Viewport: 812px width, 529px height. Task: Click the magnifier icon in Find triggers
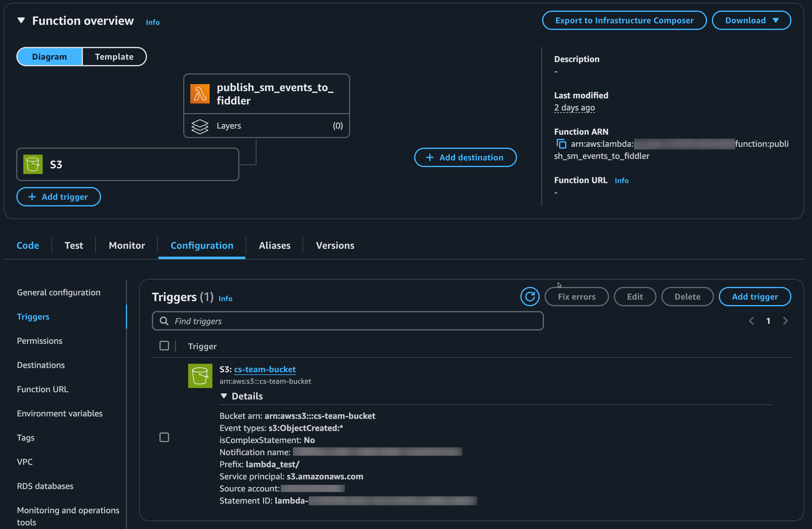(x=164, y=321)
